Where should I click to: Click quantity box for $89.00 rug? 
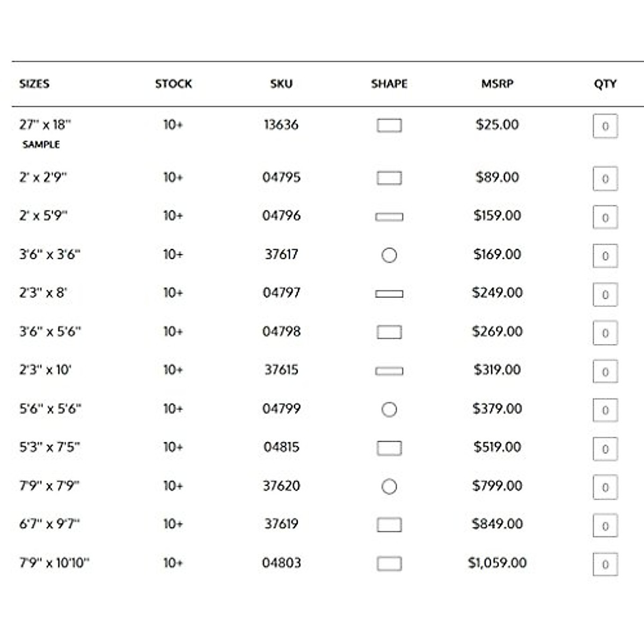[605, 179]
